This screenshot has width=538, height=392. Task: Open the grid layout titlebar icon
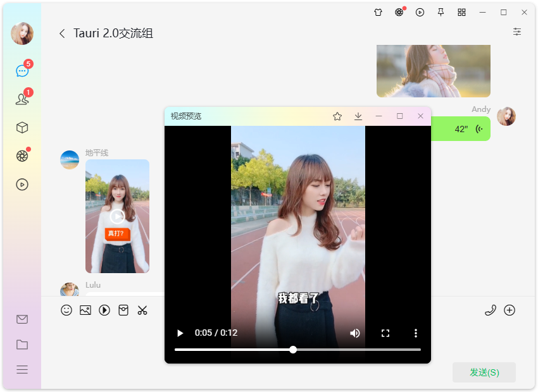[462, 12]
